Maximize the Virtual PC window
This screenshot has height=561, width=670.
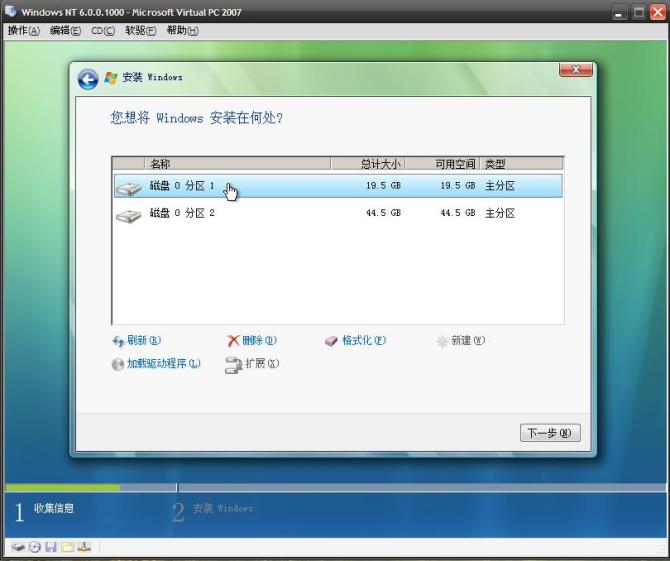click(638, 12)
